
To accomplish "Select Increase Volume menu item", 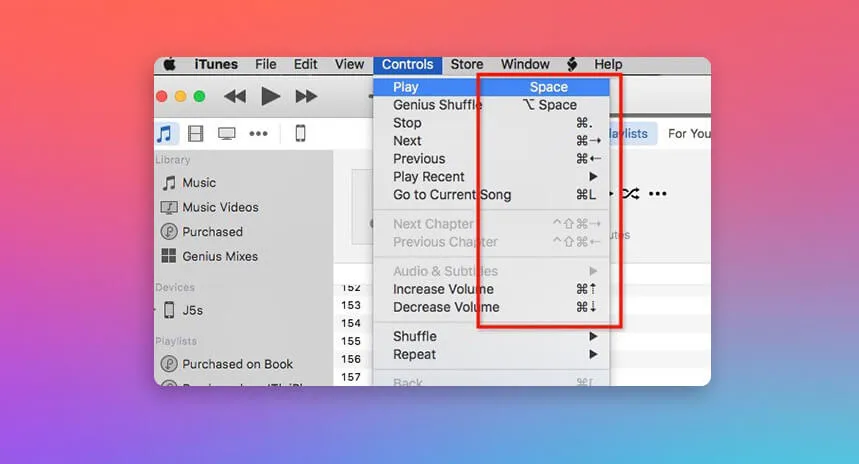I will click(x=445, y=289).
